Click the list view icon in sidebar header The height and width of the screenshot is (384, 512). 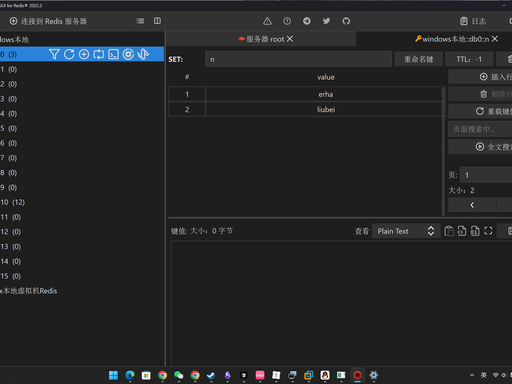pos(140,21)
